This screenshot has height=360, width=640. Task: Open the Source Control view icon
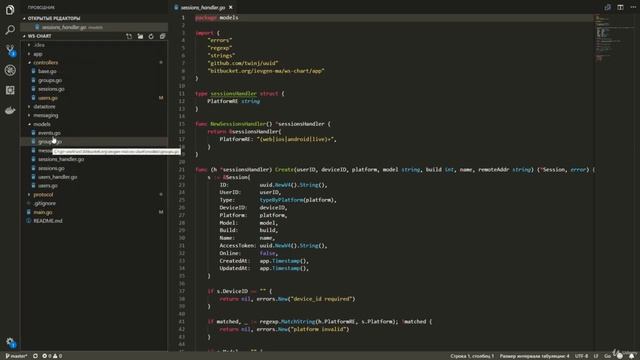pos(10,50)
